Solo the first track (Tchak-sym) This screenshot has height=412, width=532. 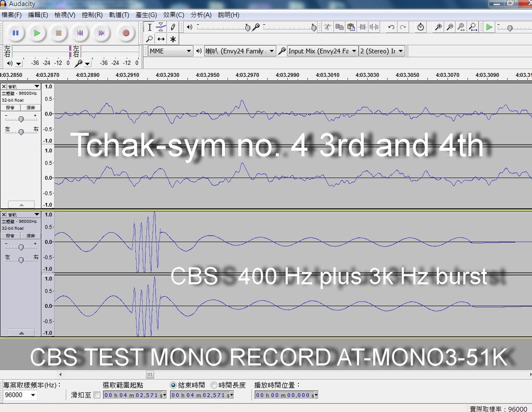(31, 108)
